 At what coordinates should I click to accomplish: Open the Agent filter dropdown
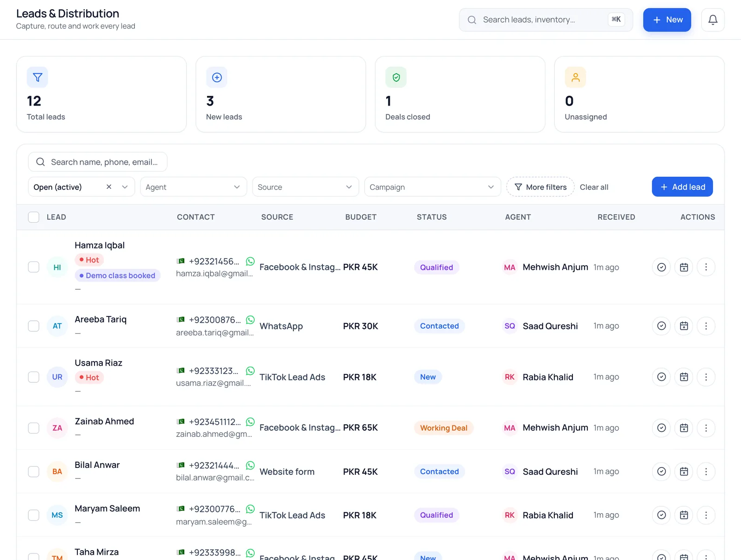(x=193, y=187)
